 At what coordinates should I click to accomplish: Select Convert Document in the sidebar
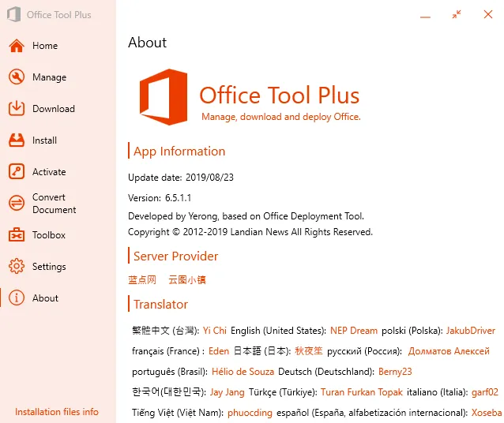pos(55,204)
